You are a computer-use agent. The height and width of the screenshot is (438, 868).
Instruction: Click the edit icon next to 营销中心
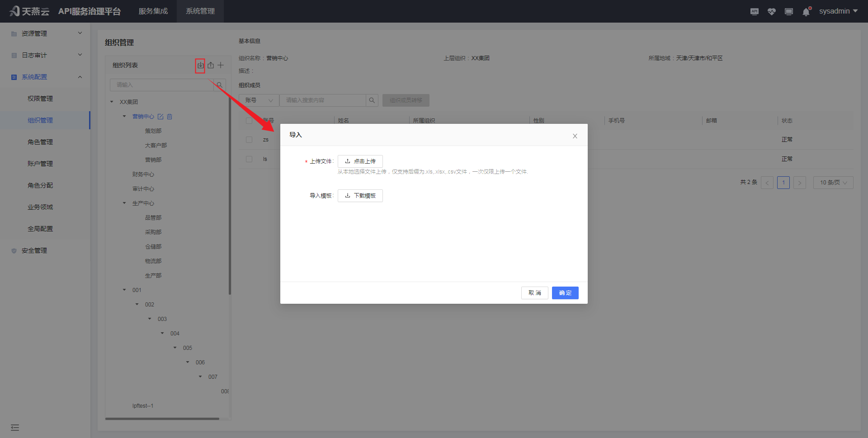coord(160,117)
